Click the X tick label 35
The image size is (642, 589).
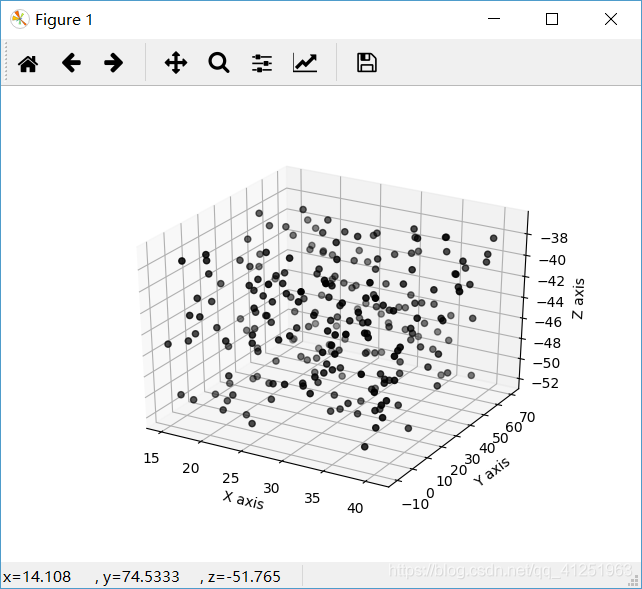pyautogui.click(x=312, y=498)
